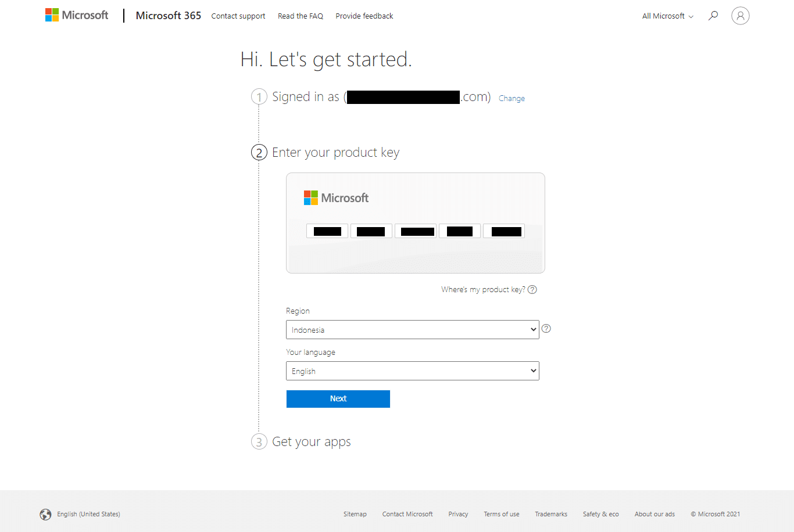Screen dimensions: 794x532
Task: Select the first product key field
Action: 327,231
